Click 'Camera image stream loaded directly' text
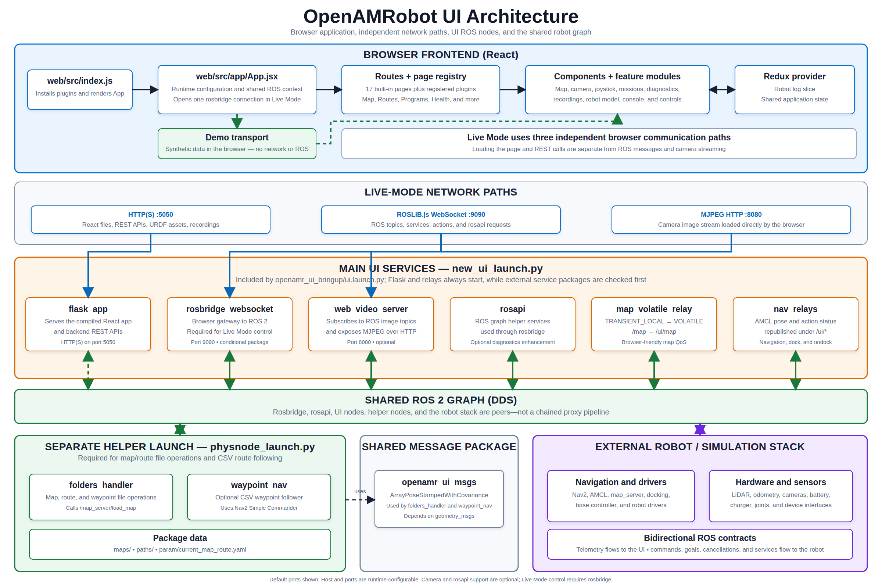This screenshot has width=882, height=588. [x=731, y=225]
